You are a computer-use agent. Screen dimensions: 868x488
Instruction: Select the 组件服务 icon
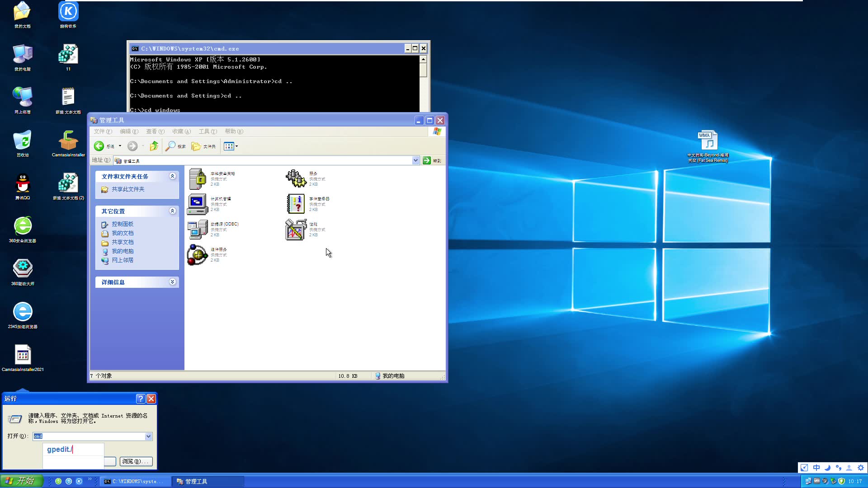pos(198,254)
